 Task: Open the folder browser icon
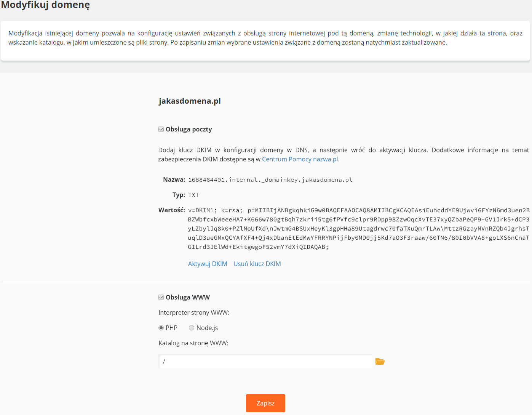click(380, 361)
